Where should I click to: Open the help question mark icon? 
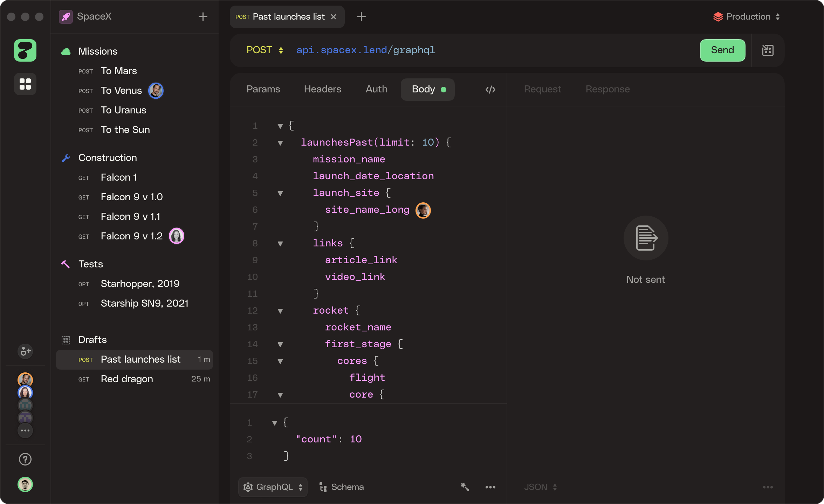click(25, 459)
